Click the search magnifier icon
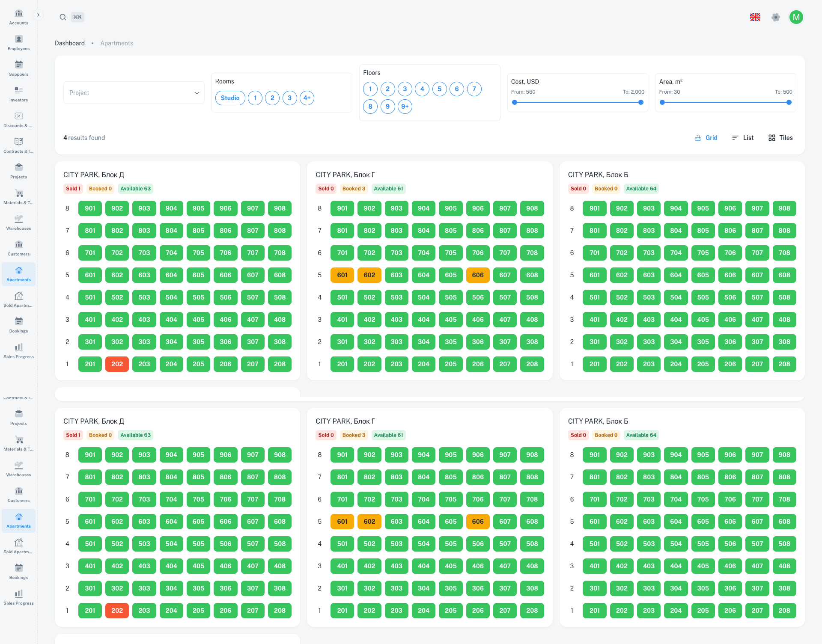Screen dimensions: 822x644 pyautogui.click(x=63, y=17)
